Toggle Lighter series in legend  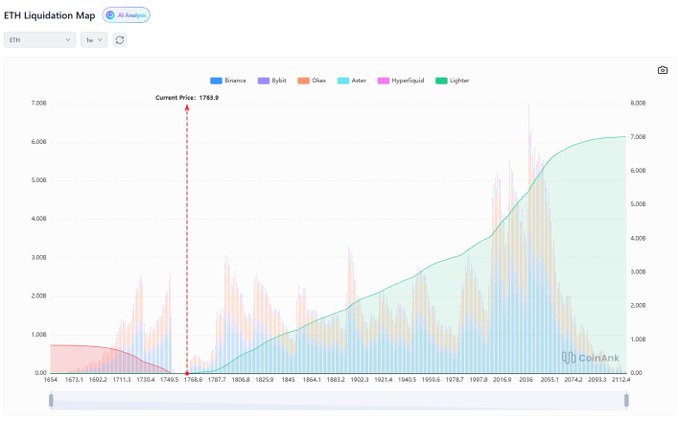click(x=452, y=81)
